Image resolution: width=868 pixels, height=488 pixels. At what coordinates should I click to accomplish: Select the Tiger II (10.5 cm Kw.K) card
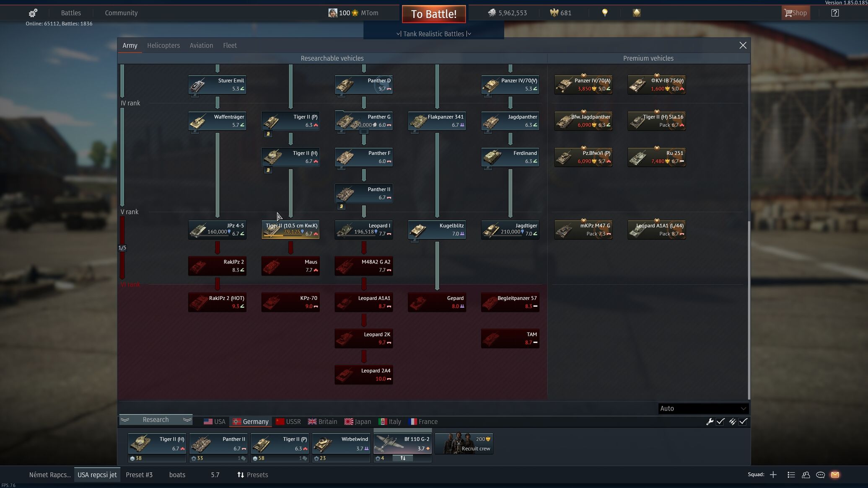(290, 230)
